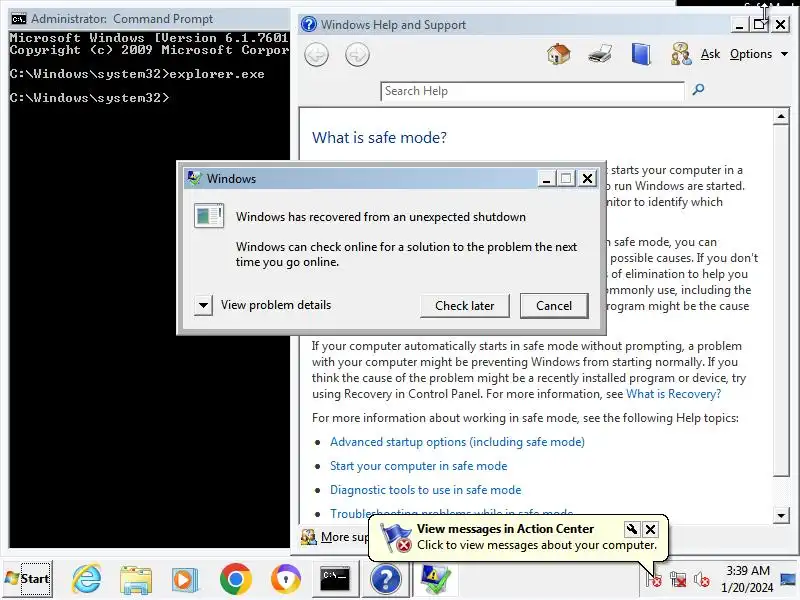Viewport: 800px width, 600px height.
Task: Click the network disconnected tray icon
Action: pyautogui.click(x=678, y=579)
